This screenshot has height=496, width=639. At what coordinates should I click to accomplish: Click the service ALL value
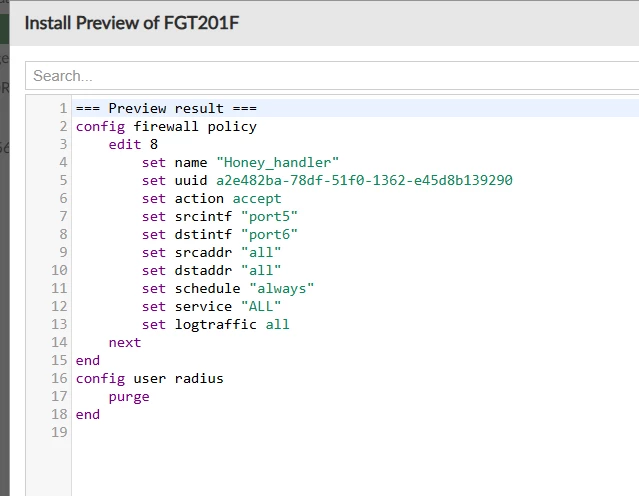261,306
